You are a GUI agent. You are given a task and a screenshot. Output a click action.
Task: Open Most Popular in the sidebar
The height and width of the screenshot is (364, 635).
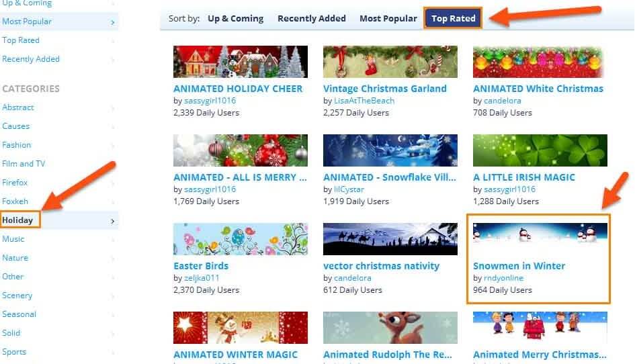[x=27, y=21]
